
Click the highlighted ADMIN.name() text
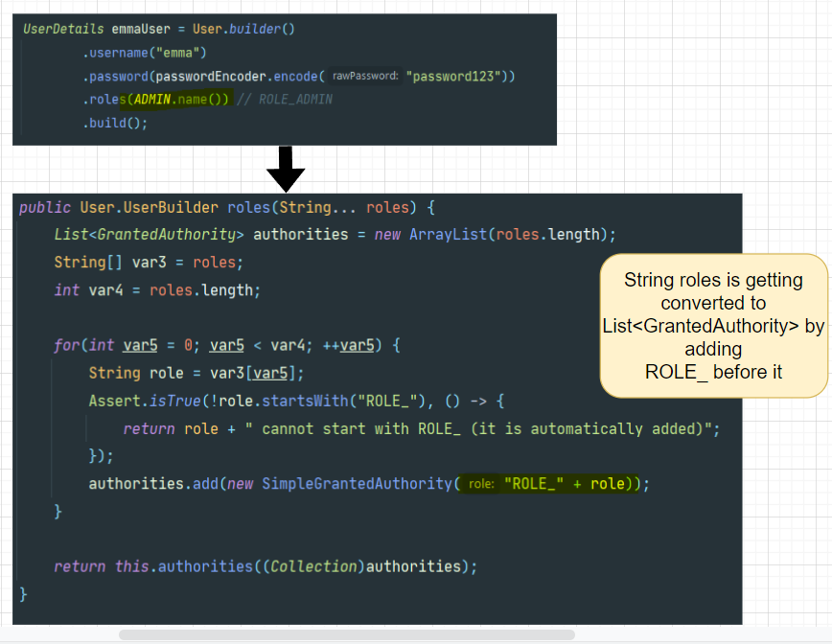(180, 100)
